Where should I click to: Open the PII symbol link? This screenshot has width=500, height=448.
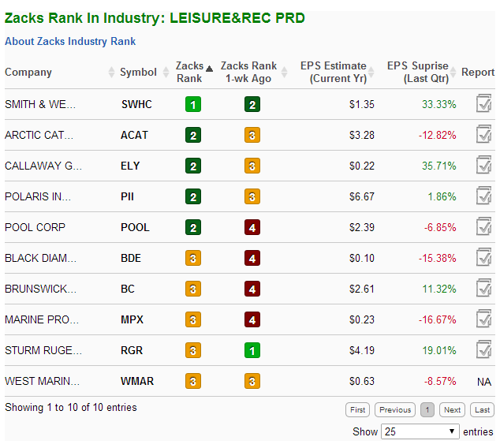coord(127,196)
